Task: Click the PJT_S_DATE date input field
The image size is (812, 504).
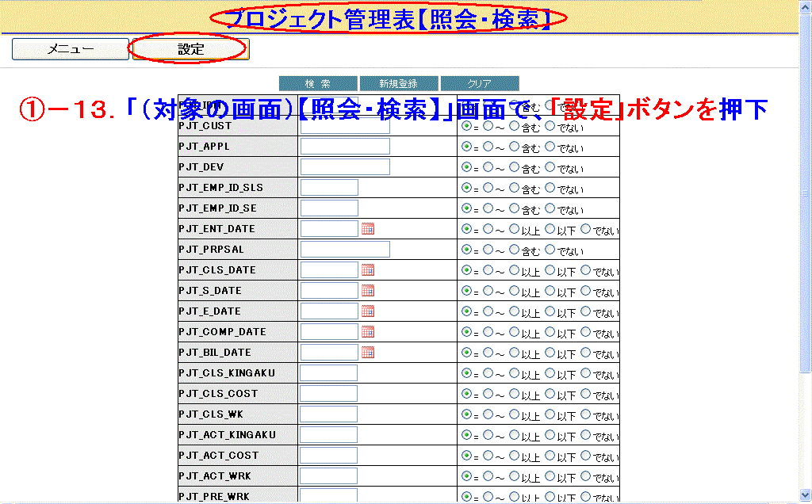Action: point(329,291)
